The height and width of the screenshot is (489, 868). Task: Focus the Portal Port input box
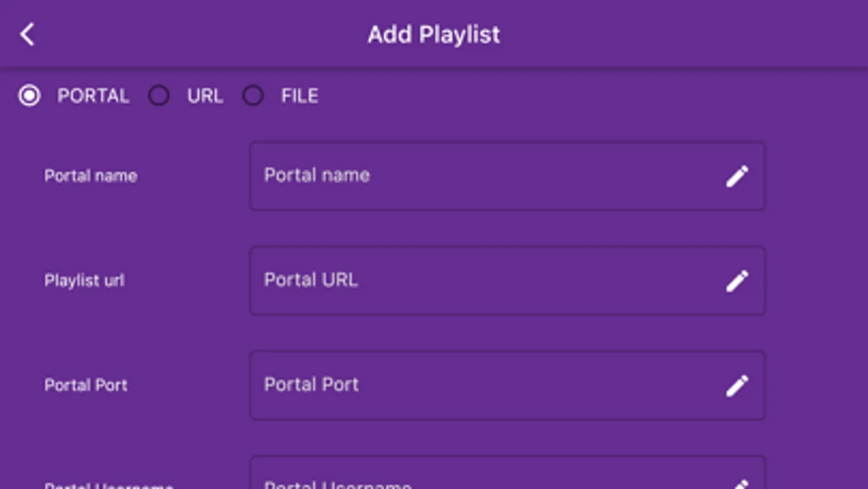508,386
